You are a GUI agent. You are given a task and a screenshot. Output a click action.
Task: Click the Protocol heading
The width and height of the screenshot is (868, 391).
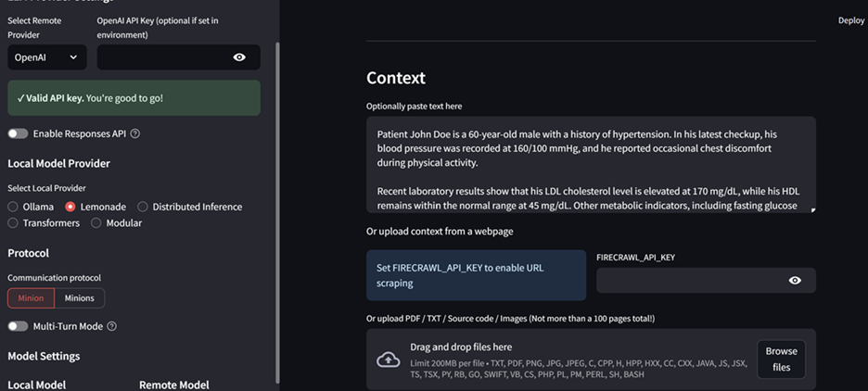pyautogui.click(x=28, y=253)
